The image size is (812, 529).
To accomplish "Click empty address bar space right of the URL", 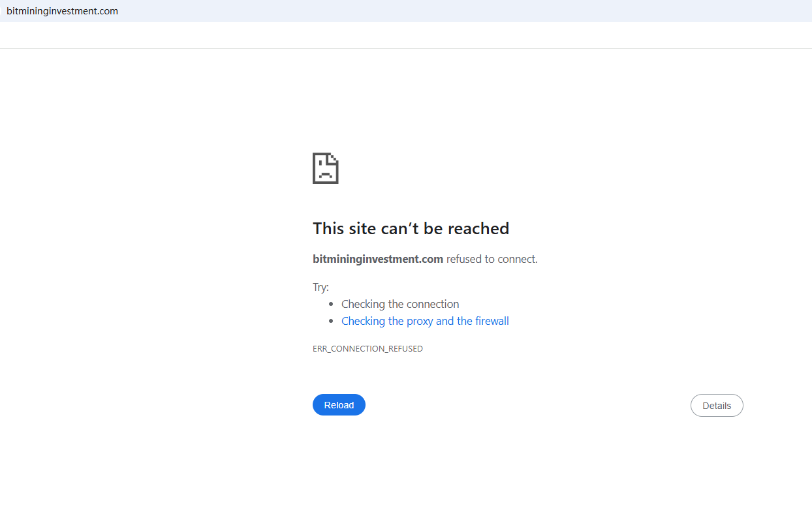I will (457, 11).
